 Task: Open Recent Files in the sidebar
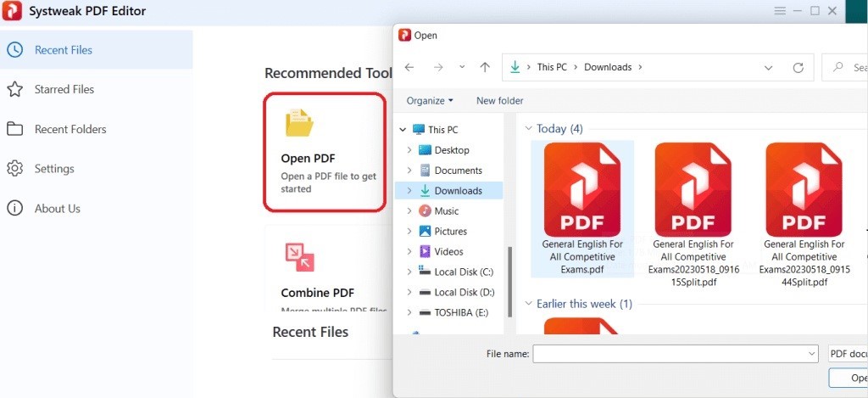click(97, 50)
